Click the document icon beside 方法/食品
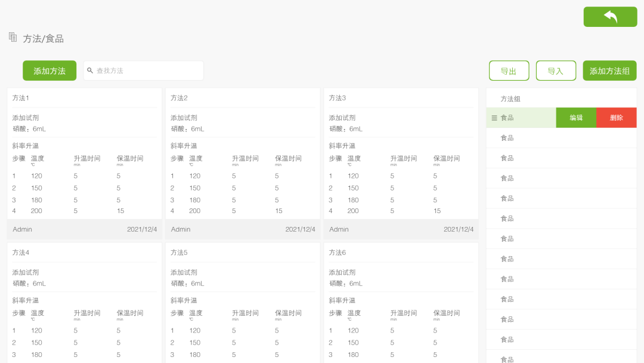The width and height of the screenshot is (644, 363). click(x=13, y=38)
